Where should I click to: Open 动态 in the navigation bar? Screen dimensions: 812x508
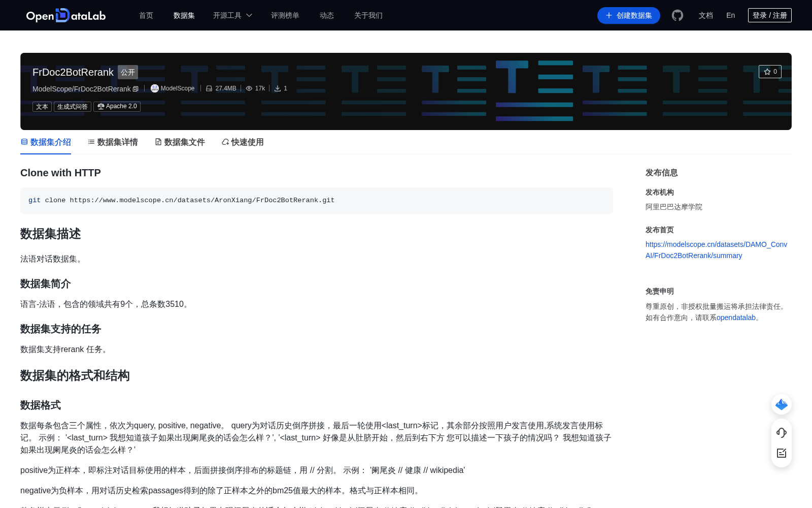(327, 15)
